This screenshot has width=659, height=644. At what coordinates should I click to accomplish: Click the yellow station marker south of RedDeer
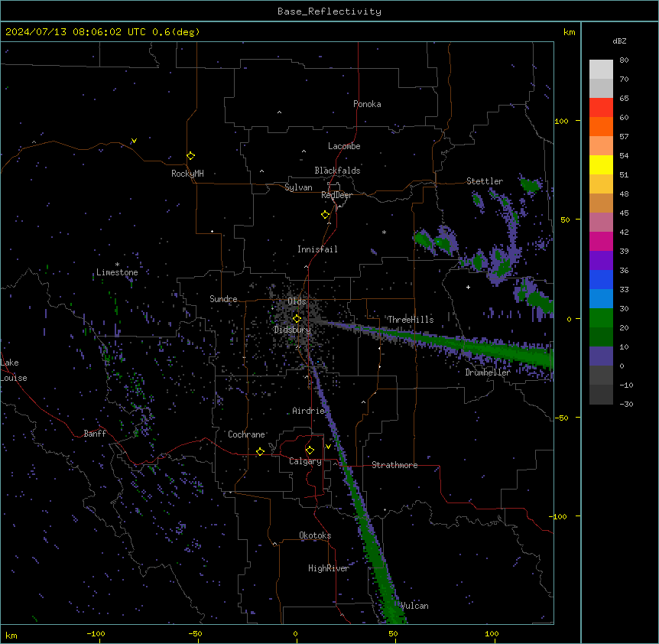[x=325, y=215]
